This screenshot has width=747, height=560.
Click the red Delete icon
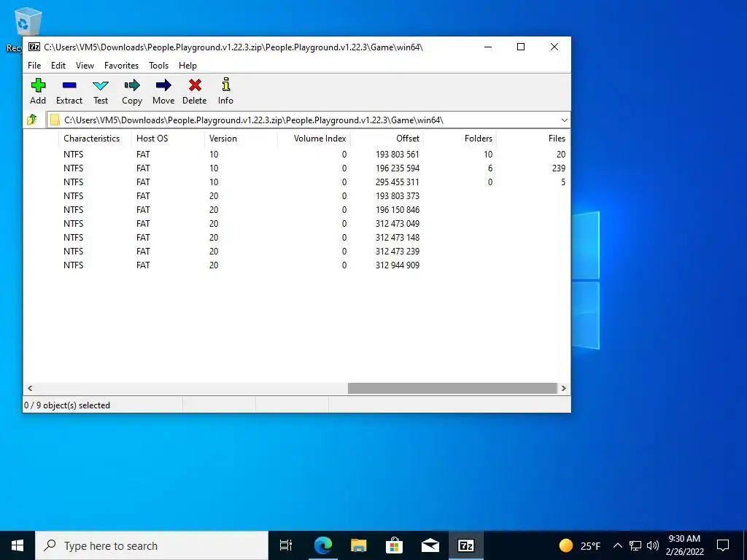click(x=195, y=86)
